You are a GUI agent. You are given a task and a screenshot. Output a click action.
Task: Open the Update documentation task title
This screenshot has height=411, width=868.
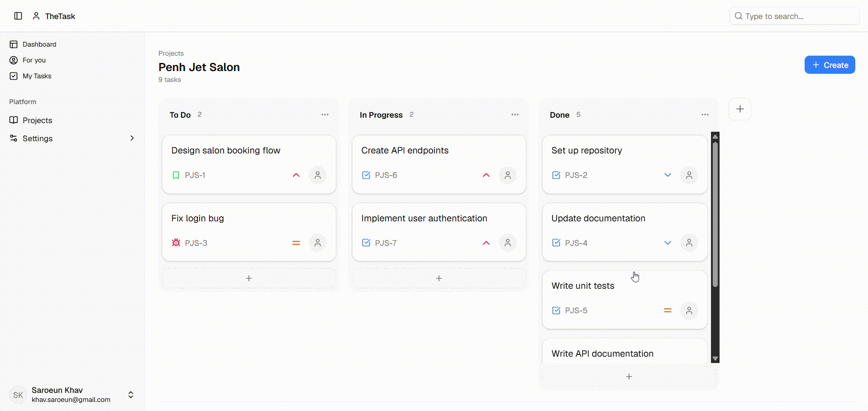[598, 218]
